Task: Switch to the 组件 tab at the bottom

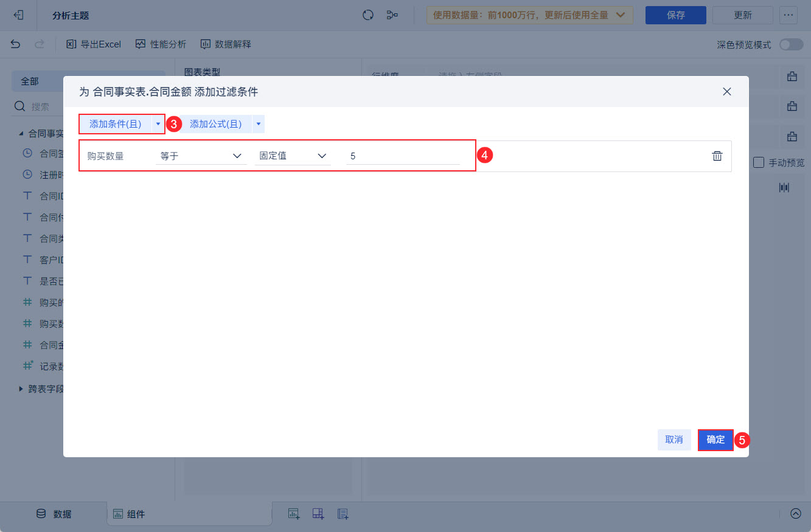Action: tap(129, 514)
